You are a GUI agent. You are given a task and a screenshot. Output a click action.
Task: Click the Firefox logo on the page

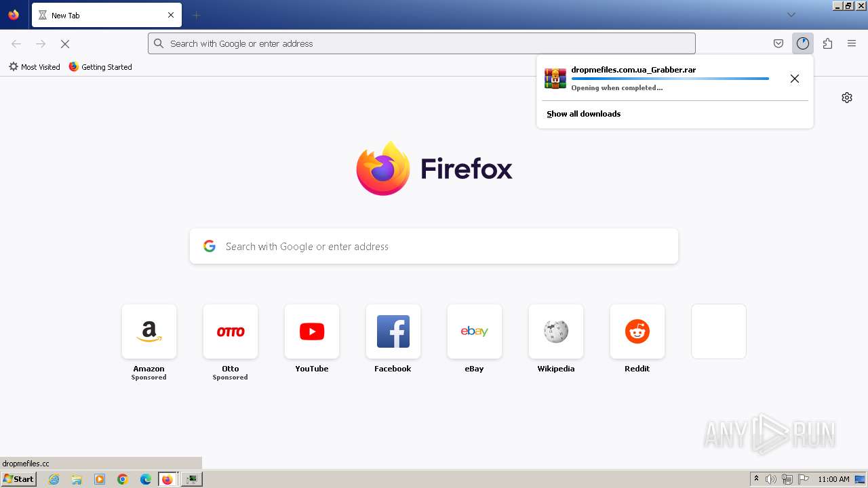[434, 168]
